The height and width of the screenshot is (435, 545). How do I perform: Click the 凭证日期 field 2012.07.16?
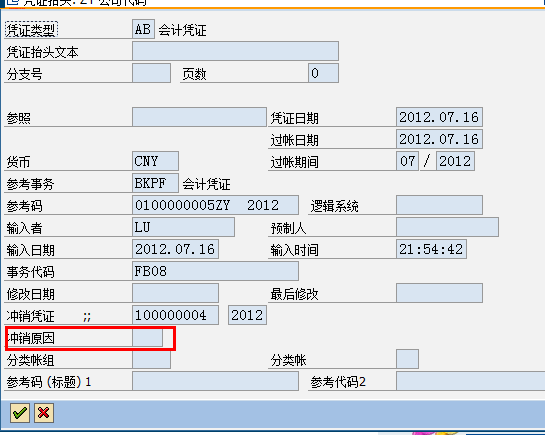[x=439, y=117]
